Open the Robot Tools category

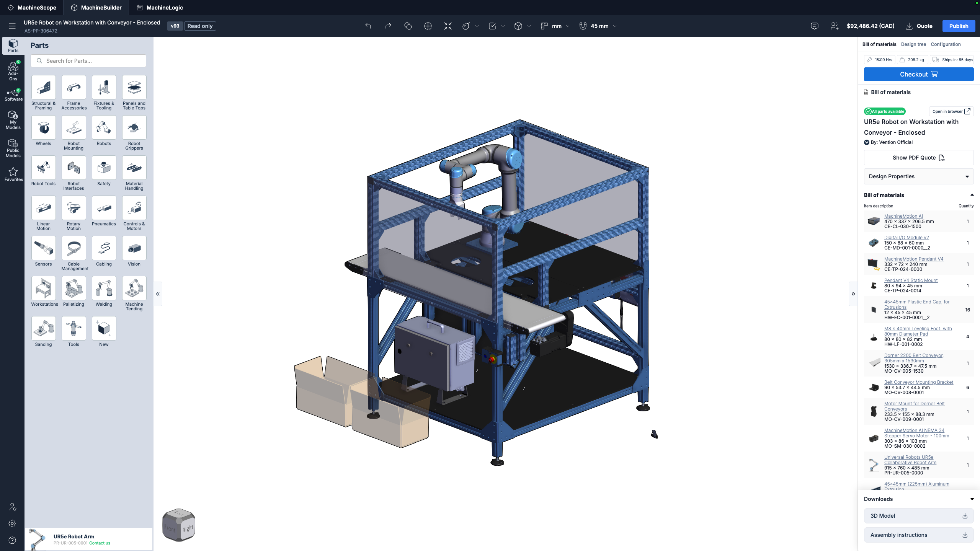coord(43,171)
